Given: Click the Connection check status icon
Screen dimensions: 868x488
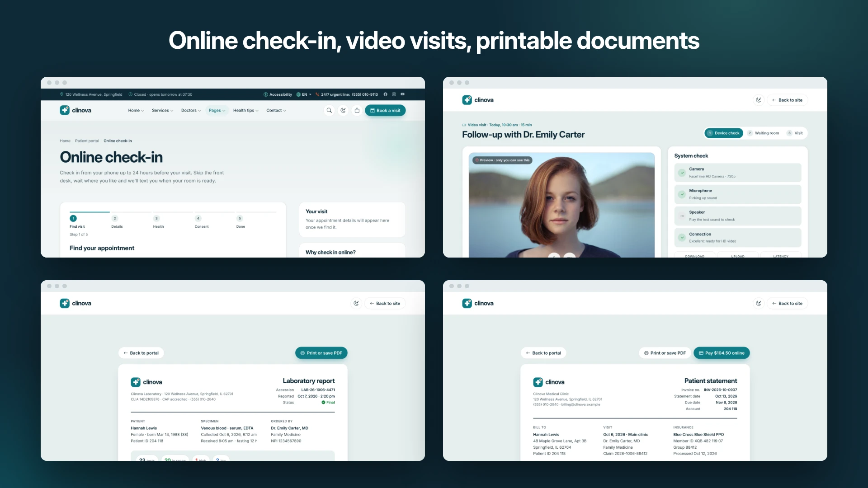Looking at the screenshot, I should (x=682, y=238).
